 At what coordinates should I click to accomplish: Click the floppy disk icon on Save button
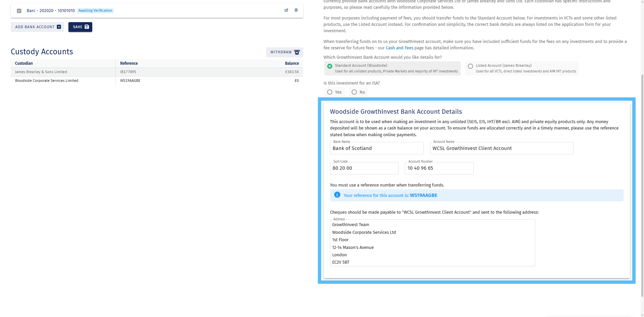(87, 27)
